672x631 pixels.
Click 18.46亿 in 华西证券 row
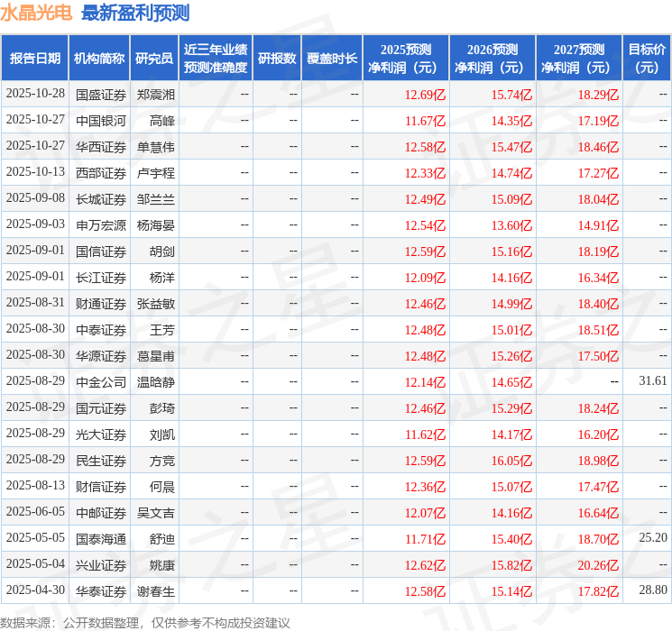[598, 147]
